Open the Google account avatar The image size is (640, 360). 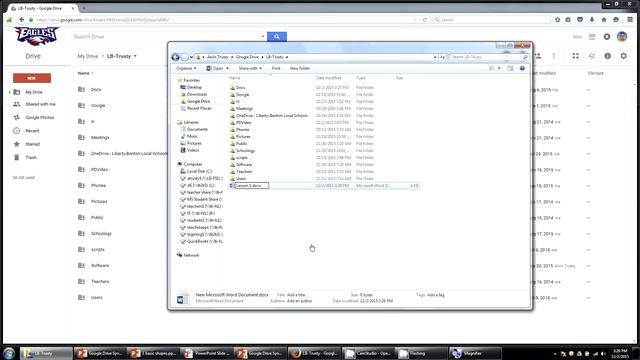pyautogui.click(x=622, y=37)
